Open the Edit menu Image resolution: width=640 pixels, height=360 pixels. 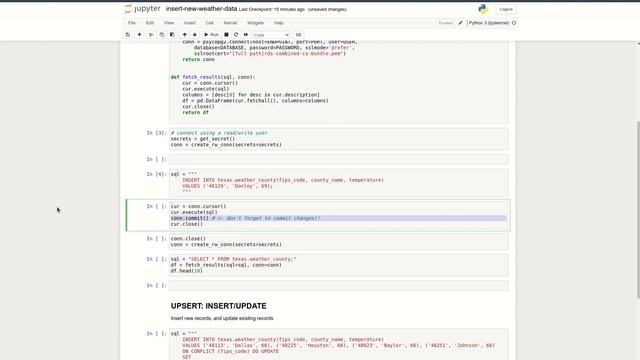click(150, 23)
